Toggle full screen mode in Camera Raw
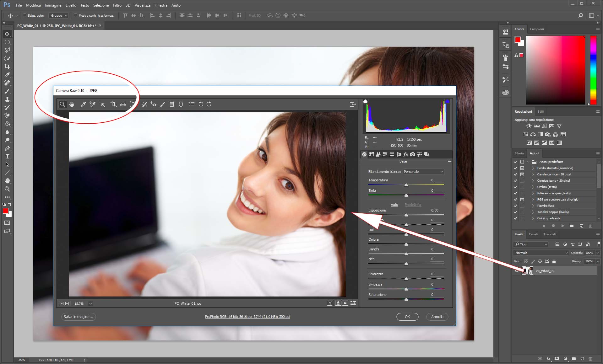603x364 pixels. pos(352,104)
